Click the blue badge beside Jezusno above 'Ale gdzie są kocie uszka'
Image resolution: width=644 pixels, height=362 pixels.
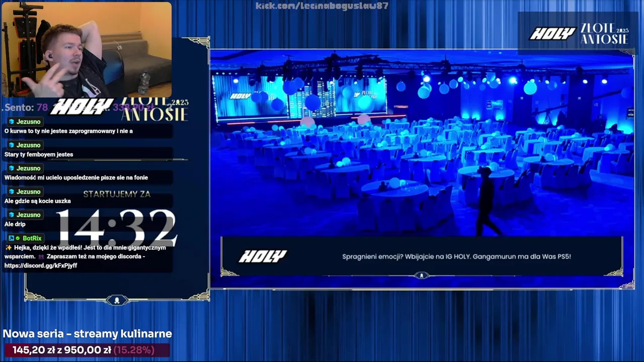(x=11, y=192)
